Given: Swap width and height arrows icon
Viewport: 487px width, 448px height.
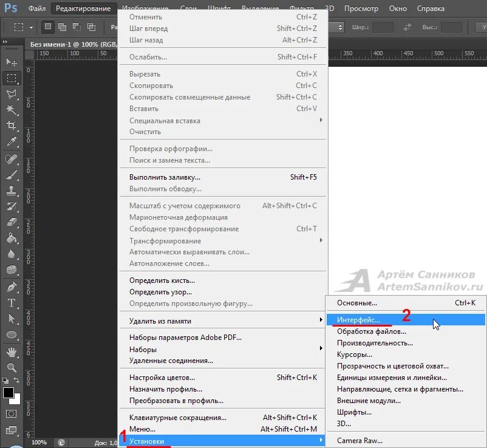Looking at the screenshot, I should click(407, 27).
